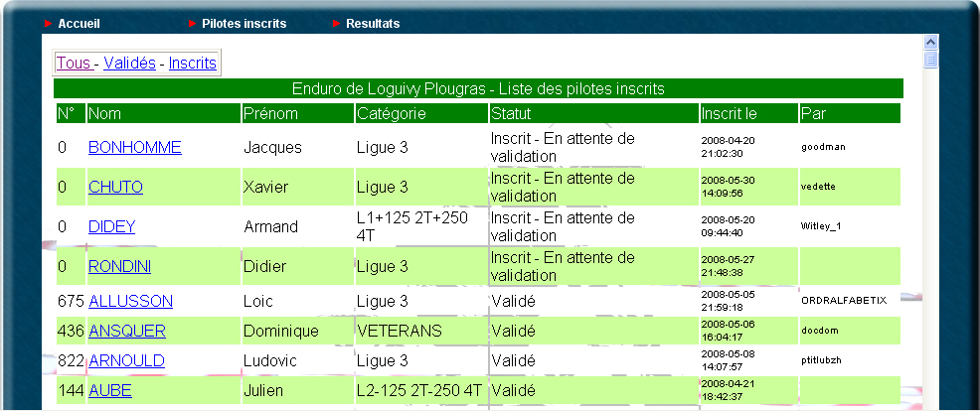Open the ARNOULD pilot link
The height and width of the screenshot is (411, 980).
point(127,361)
